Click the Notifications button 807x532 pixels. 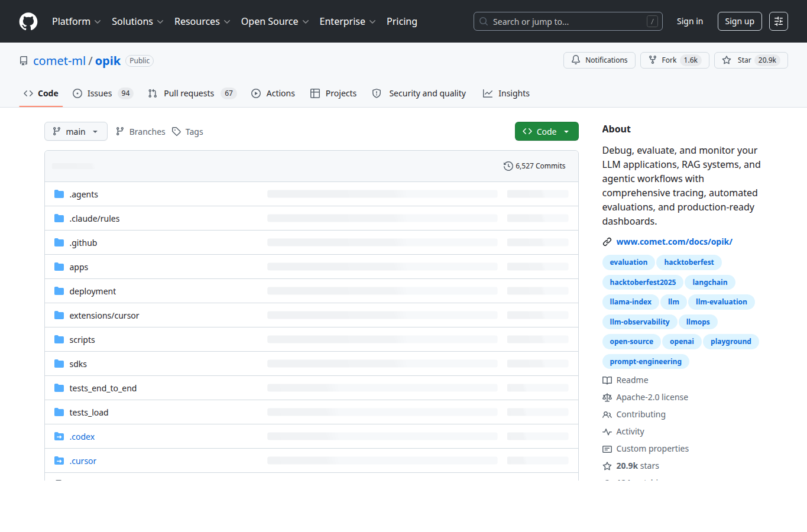(x=599, y=60)
